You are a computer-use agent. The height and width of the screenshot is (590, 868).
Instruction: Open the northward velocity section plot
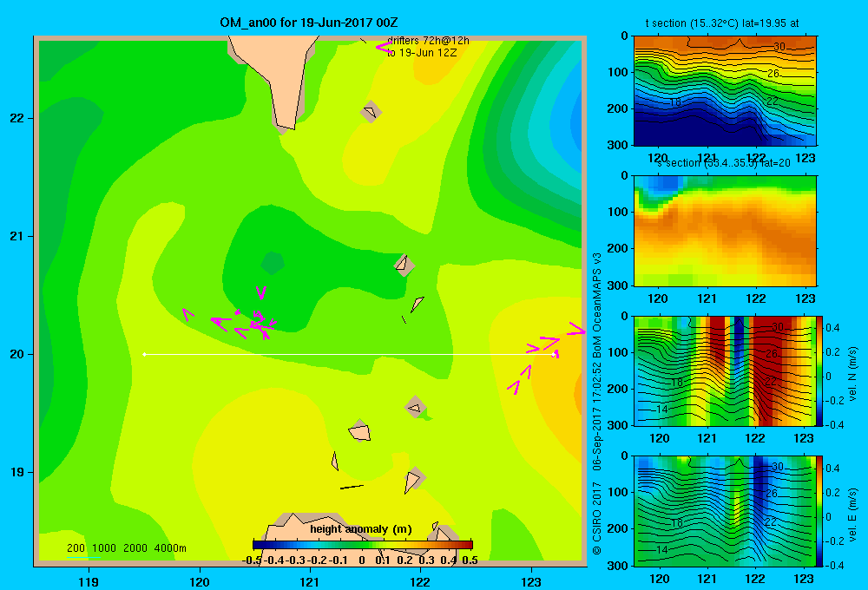point(725,370)
